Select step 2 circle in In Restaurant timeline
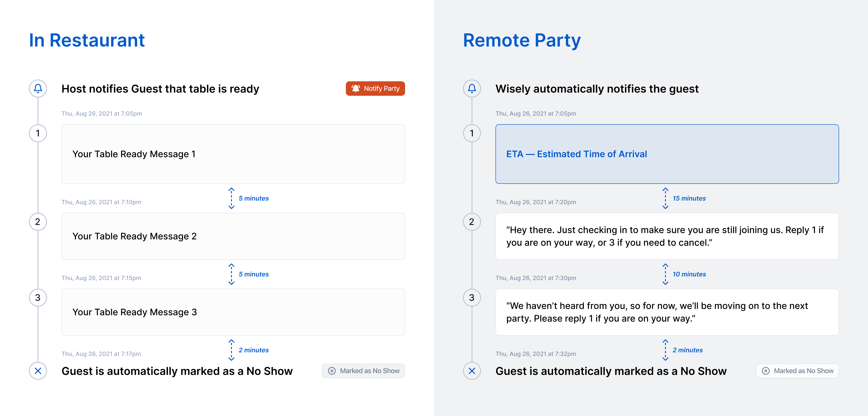 (38, 222)
